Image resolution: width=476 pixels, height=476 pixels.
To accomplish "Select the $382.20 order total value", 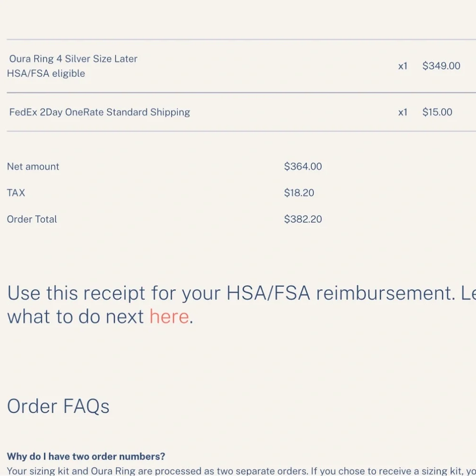I will (303, 219).
